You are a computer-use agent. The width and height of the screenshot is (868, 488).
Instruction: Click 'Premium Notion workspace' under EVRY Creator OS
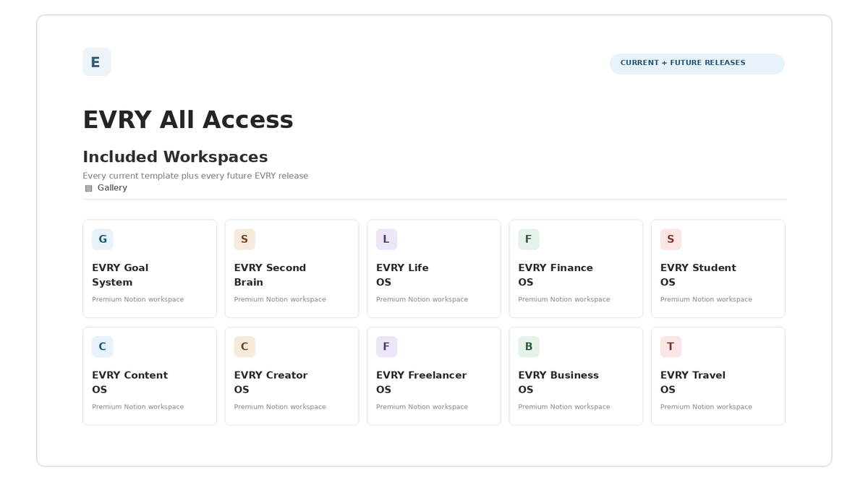coord(280,407)
